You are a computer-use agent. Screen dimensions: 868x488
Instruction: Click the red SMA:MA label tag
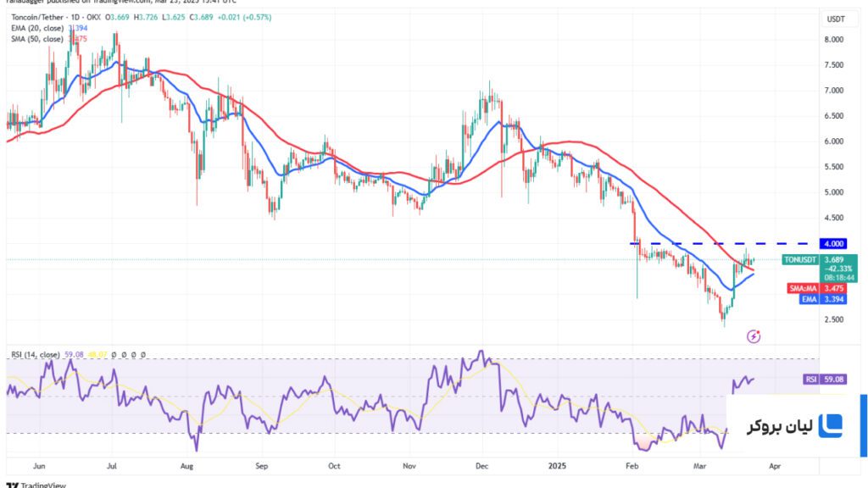coord(803,288)
